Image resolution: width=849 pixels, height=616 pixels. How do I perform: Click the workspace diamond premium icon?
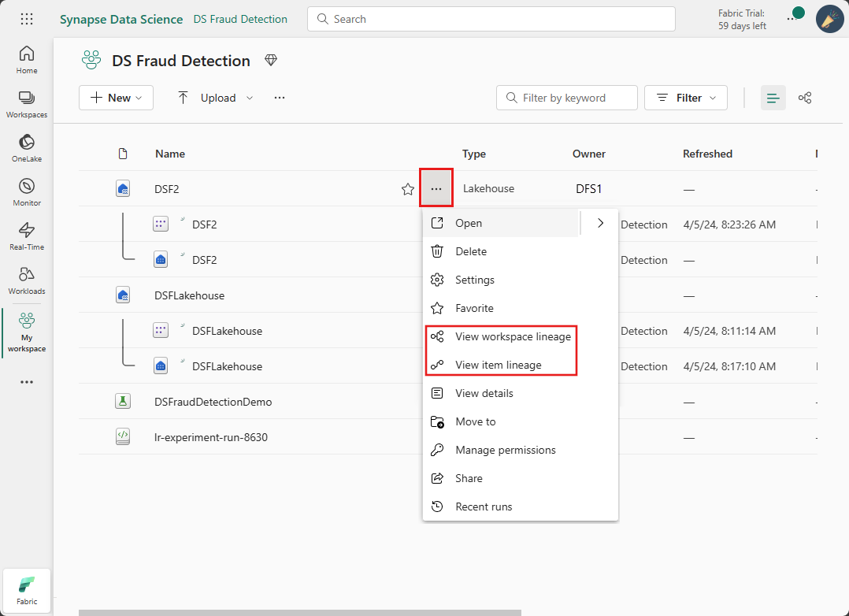click(x=271, y=60)
